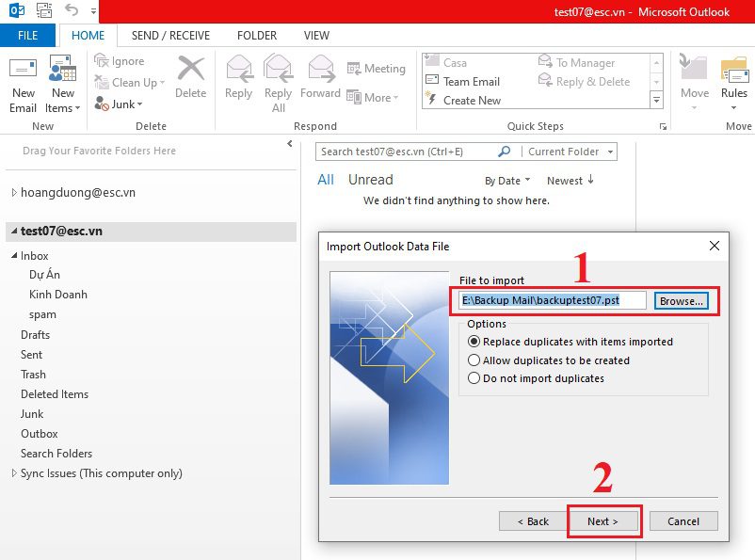Screen dimensions: 755x560
Task: Click the < Back button
Action: click(533, 521)
